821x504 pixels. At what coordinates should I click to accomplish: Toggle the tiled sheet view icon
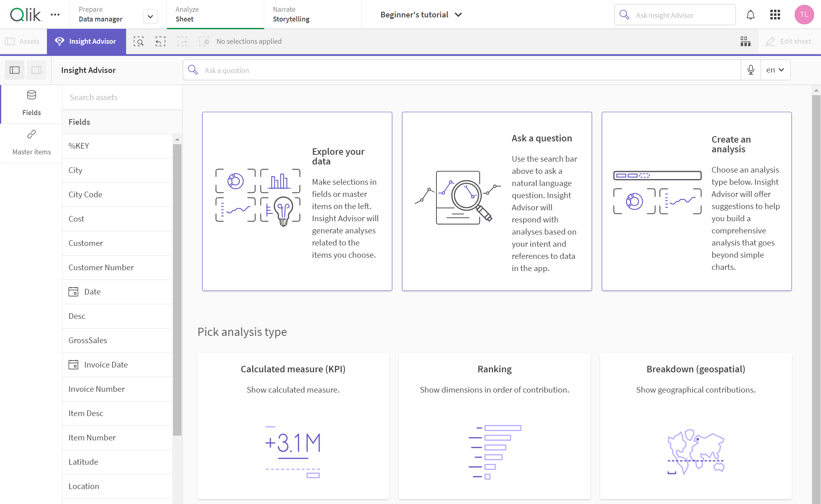745,41
